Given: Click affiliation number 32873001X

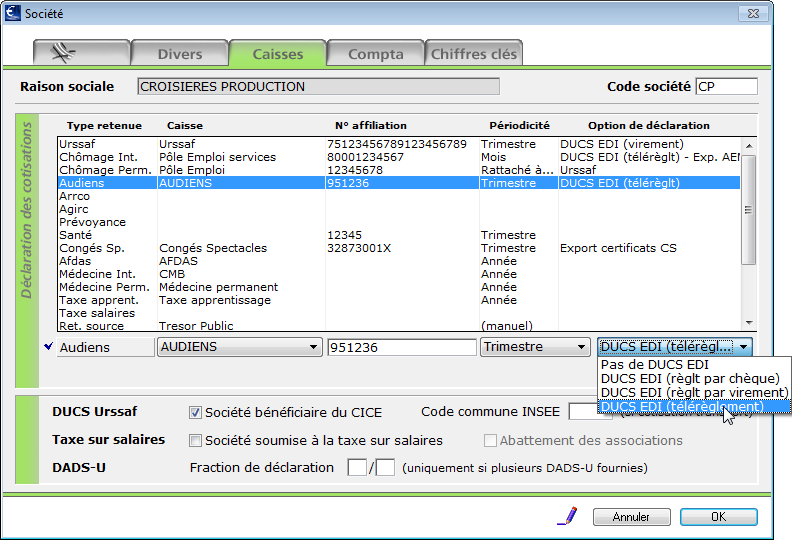Looking at the screenshot, I should (x=359, y=248).
